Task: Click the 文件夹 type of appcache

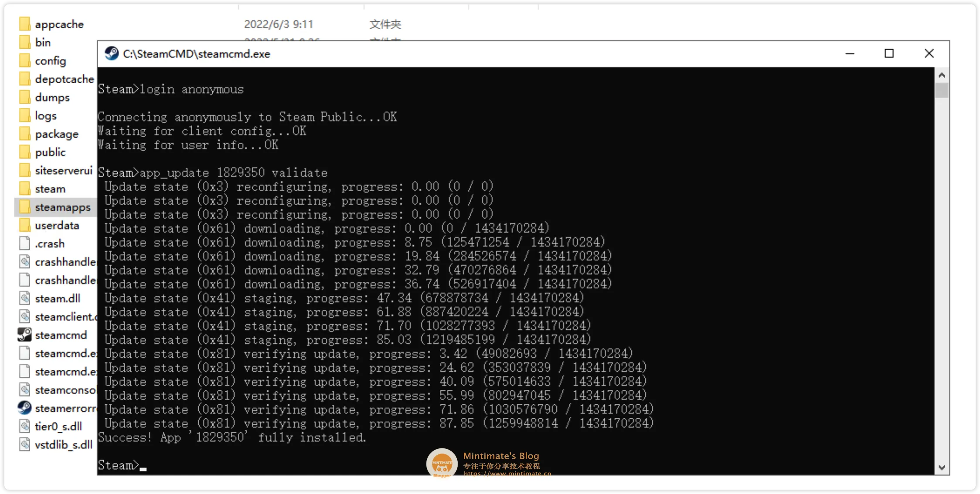Action: pos(385,24)
